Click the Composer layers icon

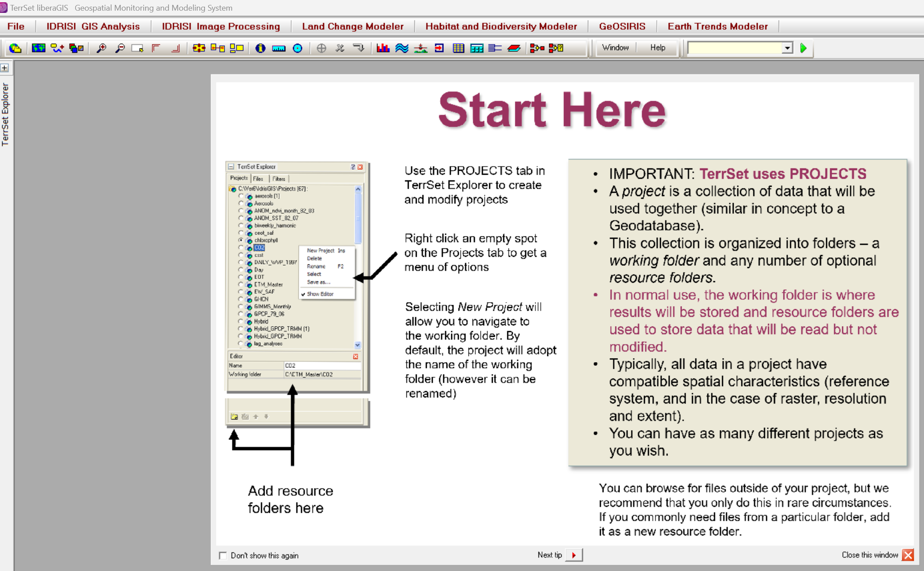(76, 48)
